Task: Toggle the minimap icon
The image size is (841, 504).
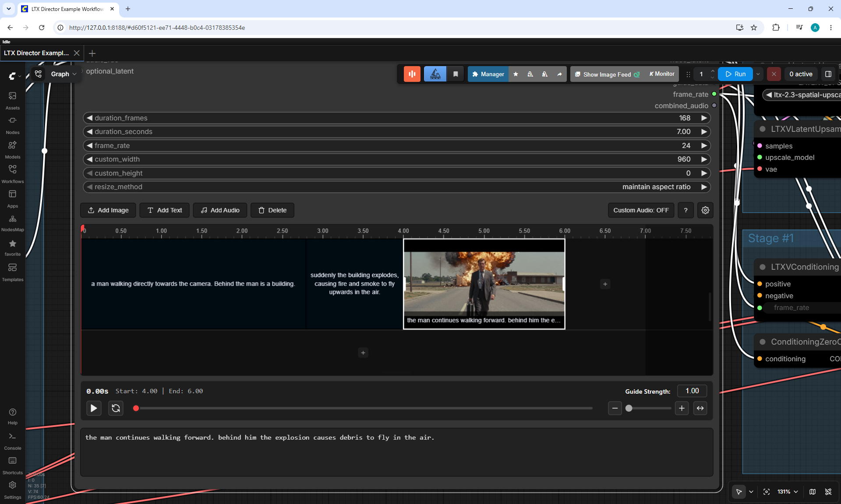Action: click(x=813, y=492)
